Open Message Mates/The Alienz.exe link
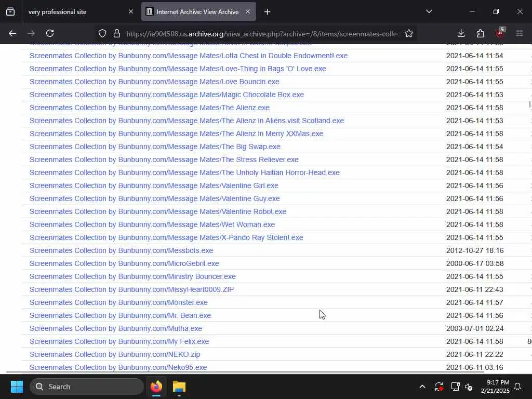This screenshot has height=399, width=532. point(150,108)
